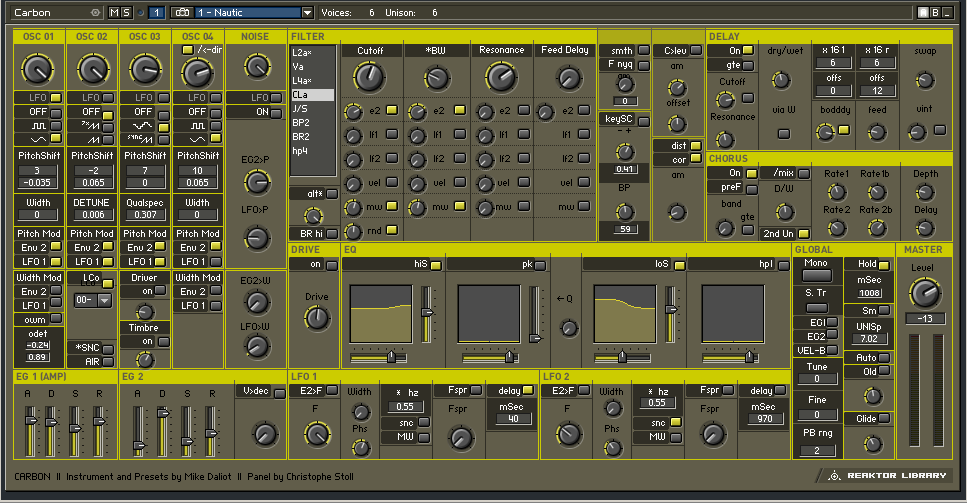Viewport: 967px width, 503px height.
Task: Toggle the 2nd Un chorus switch
Action: click(x=803, y=234)
